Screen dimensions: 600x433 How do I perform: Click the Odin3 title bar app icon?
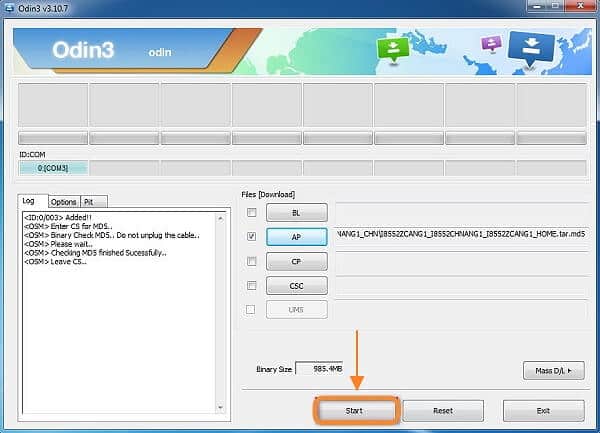tap(9, 8)
